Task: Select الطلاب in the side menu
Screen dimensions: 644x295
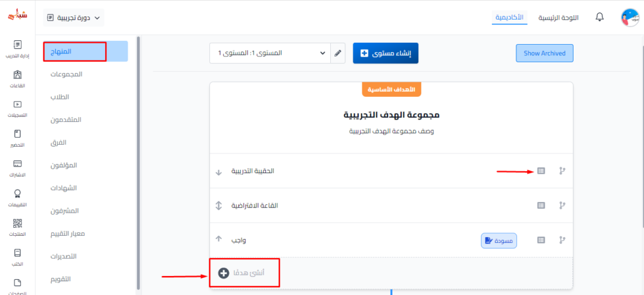Action: (x=60, y=97)
